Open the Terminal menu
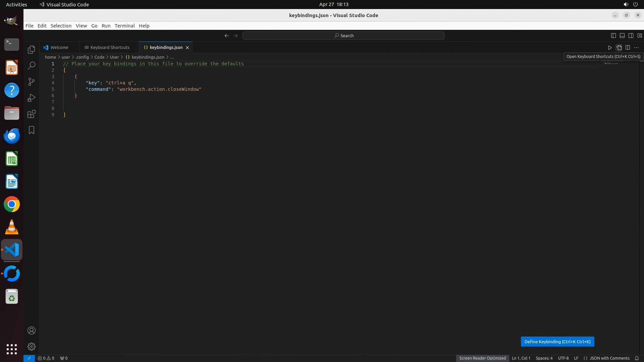 coord(124,26)
